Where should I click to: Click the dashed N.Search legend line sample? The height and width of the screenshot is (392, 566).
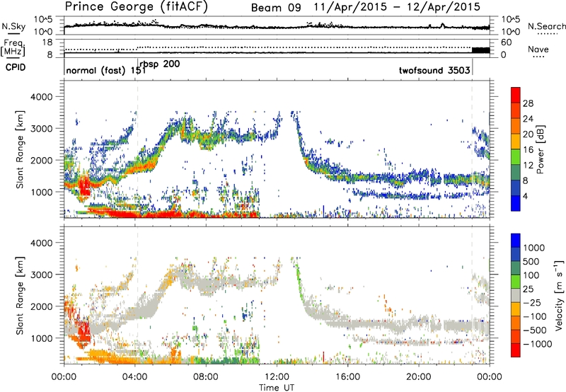547,34
